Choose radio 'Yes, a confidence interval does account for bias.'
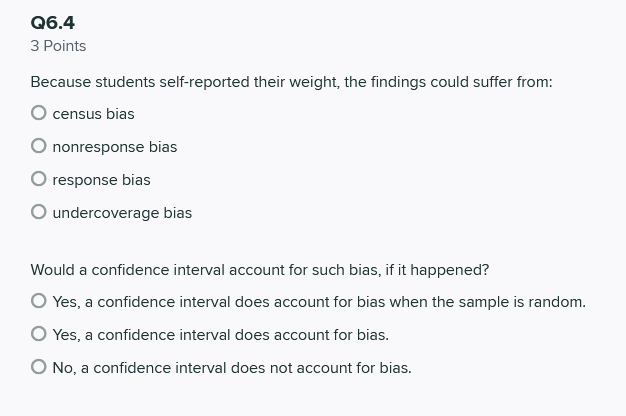 point(39,334)
